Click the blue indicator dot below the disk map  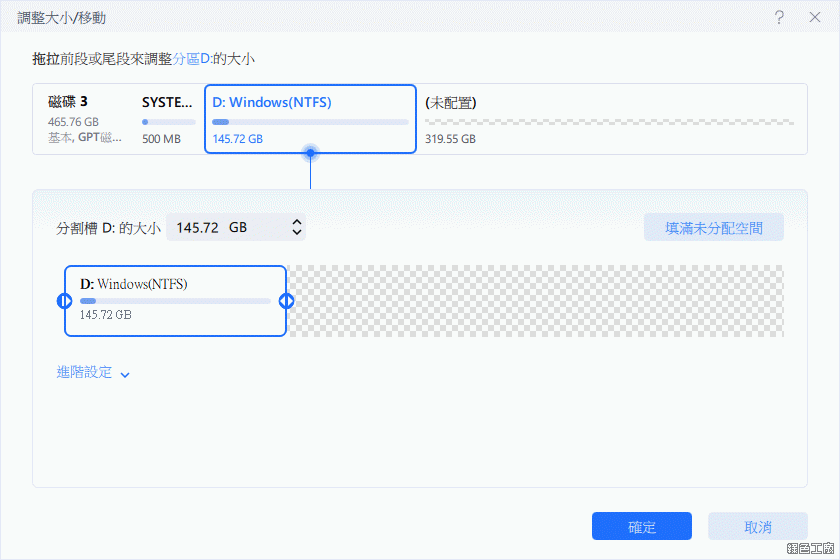pos(310,153)
